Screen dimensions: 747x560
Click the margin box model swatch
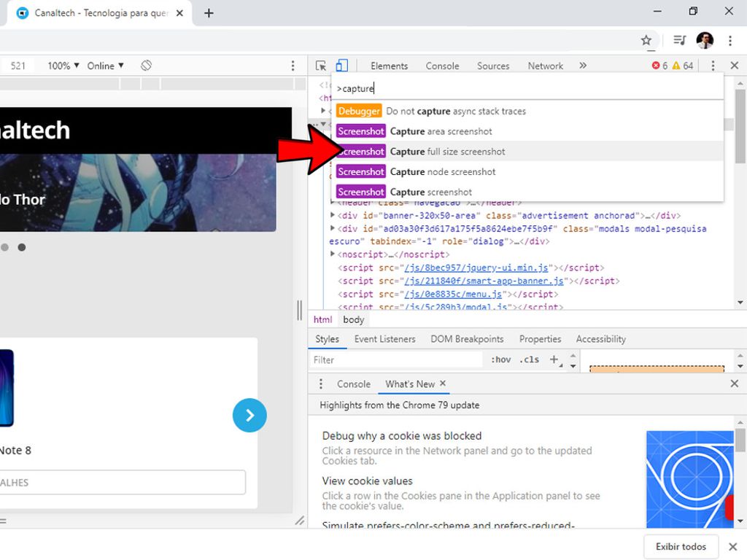click(657, 368)
